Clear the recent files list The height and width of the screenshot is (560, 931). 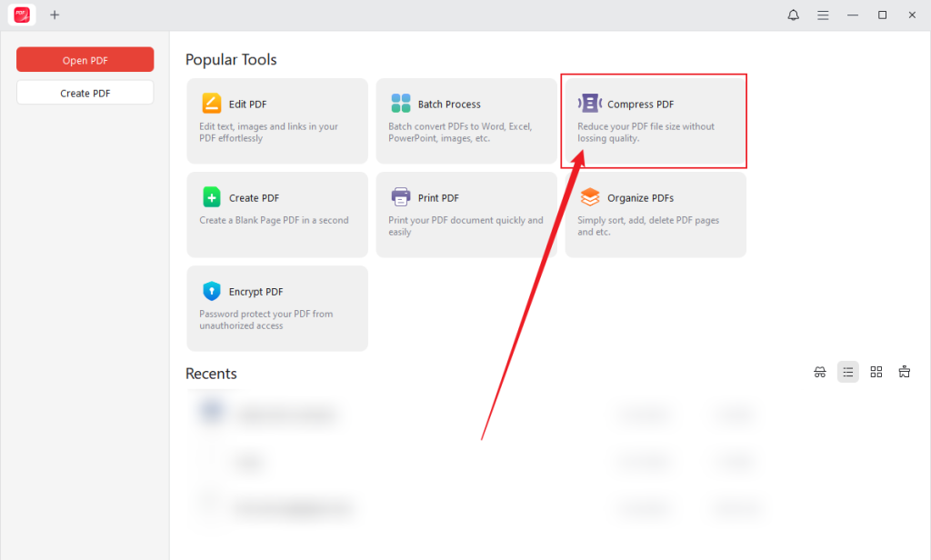click(905, 372)
